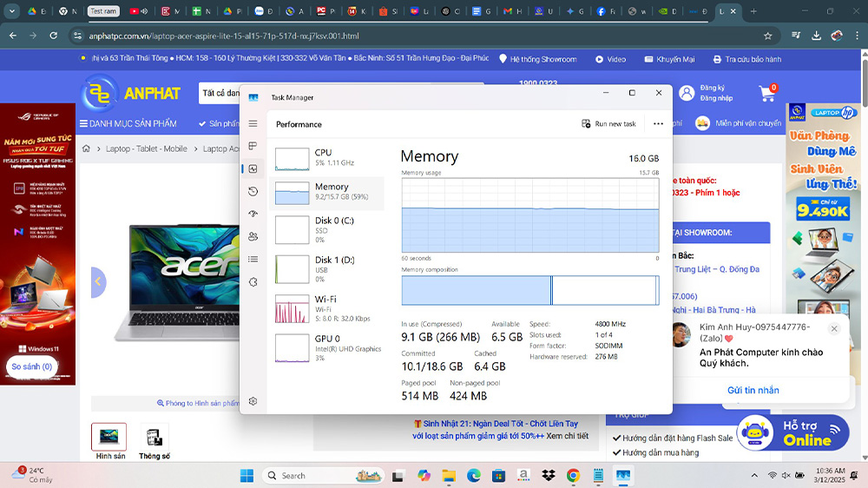868x488 pixels.
Task: Open Chrome tab search dropdown arrow
Action: [11, 11]
